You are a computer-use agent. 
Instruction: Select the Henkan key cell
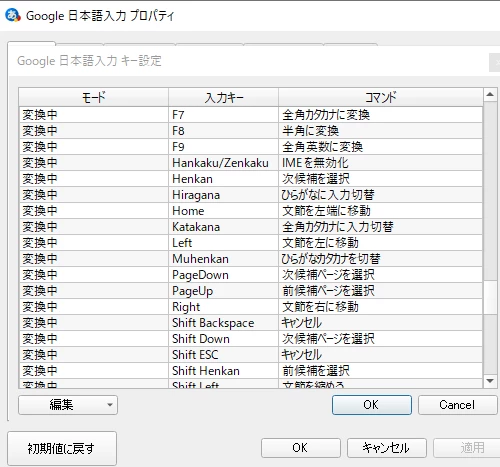click(x=224, y=179)
